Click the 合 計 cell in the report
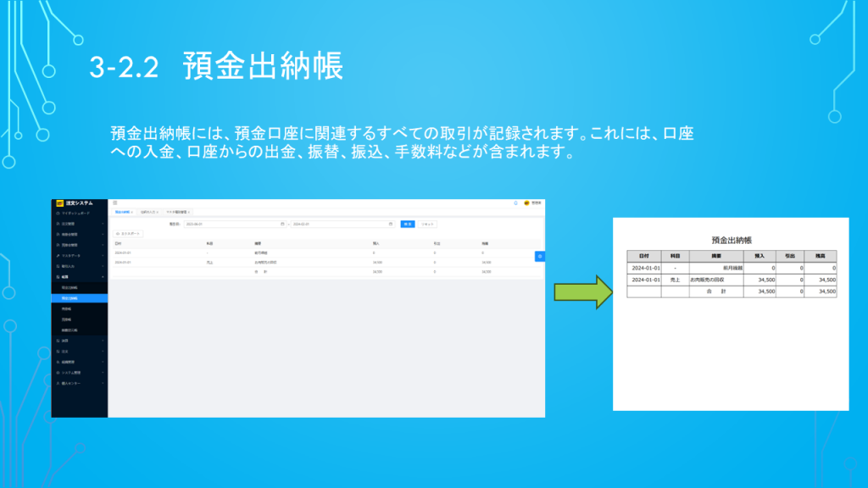Screen dimensions: 868x488 pos(716,291)
